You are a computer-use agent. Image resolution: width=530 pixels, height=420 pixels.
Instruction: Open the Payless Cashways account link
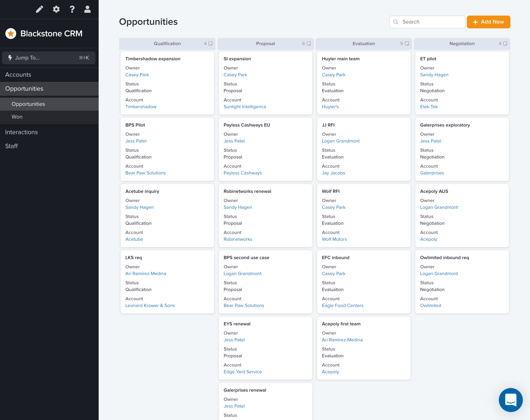[243, 173]
